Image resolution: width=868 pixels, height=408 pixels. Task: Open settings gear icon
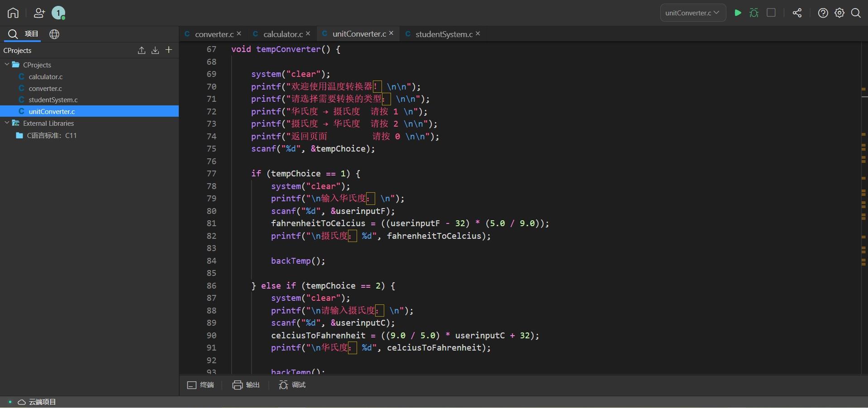coord(839,13)
